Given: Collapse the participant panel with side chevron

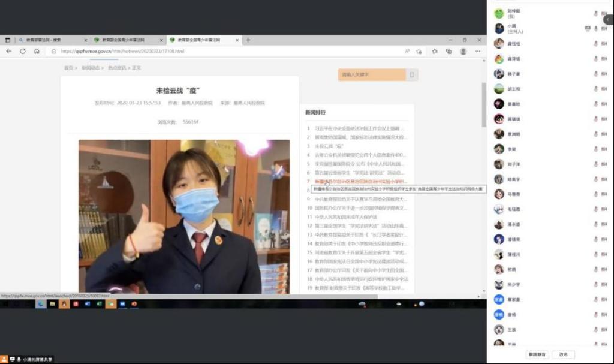Looking at the screenshot, I should coord(609,20).
